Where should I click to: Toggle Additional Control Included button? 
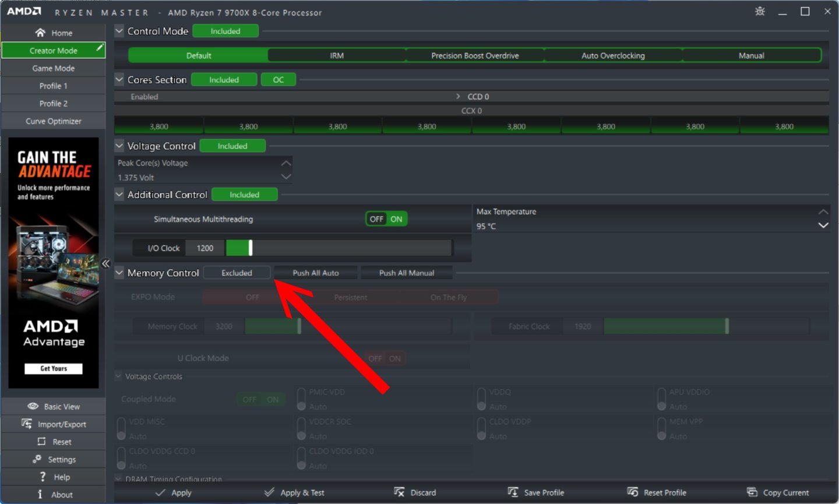(244, 195)
